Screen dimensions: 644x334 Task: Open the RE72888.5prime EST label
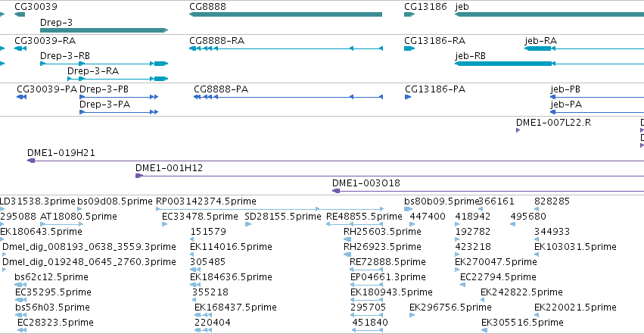pyautogui.click(x=387, y=262)
